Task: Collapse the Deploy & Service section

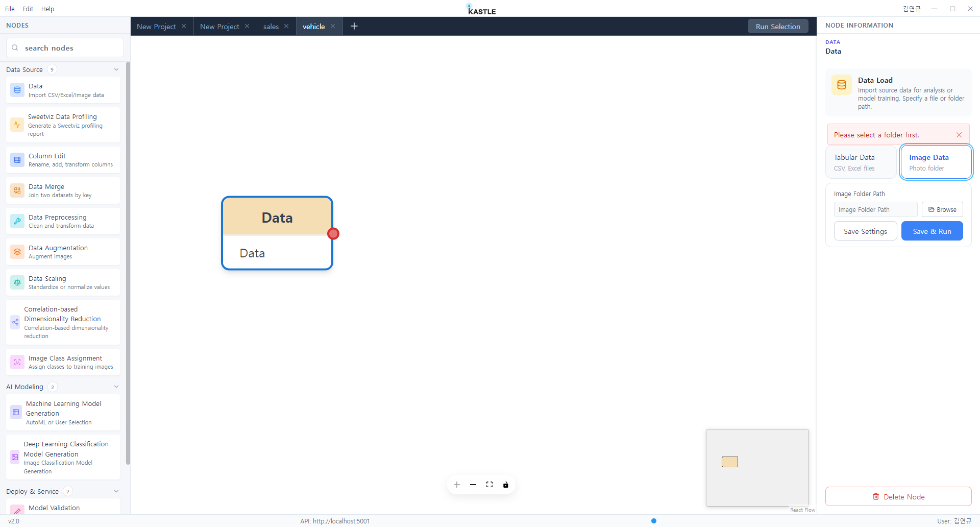Action: click(116, 491)
